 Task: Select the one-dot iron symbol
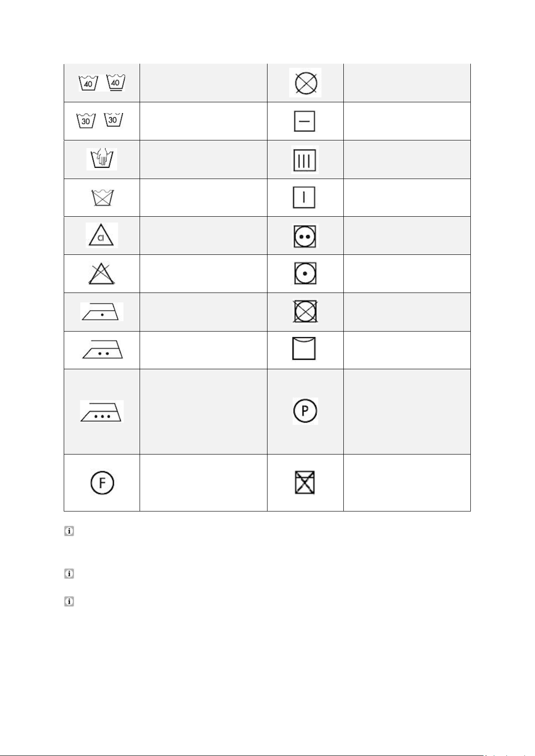click(x=102, y=312)
